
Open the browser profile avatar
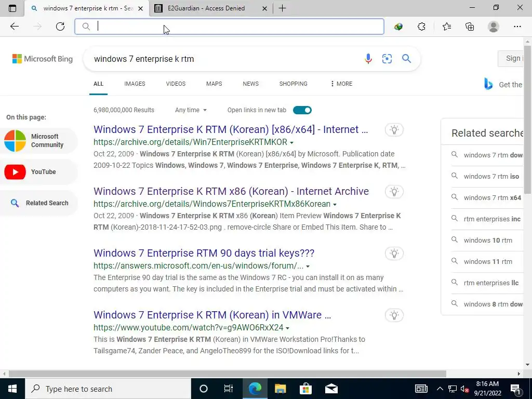494,26
